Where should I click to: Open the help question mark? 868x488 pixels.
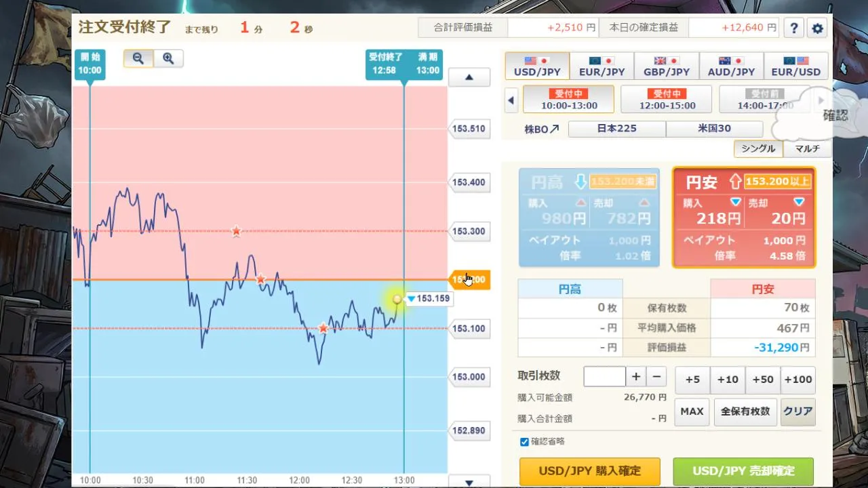pyautogui.click(x=794, y=28)
